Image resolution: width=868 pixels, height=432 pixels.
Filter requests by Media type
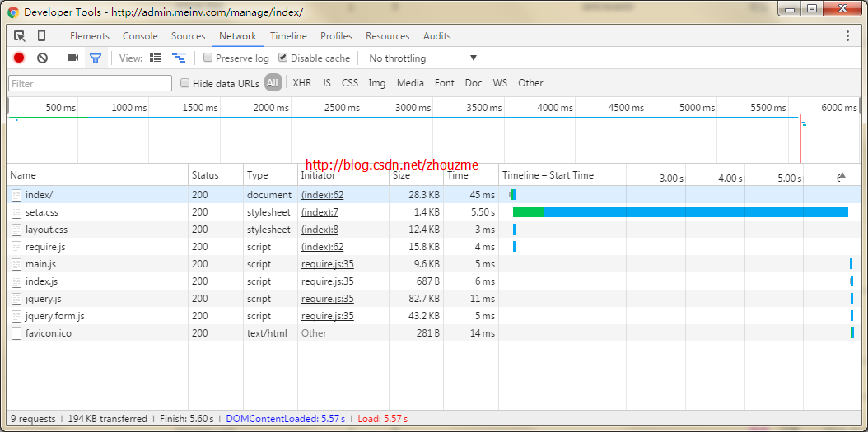[410, 83]
